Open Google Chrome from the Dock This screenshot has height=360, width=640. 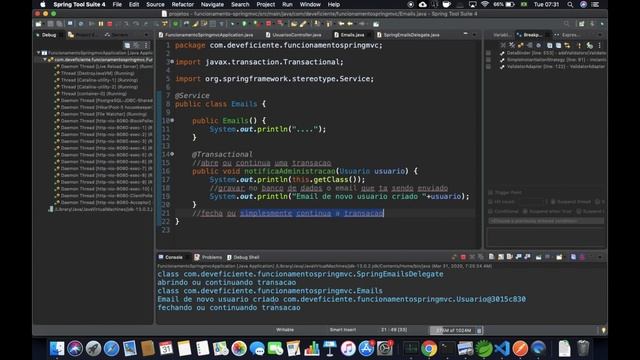[x=429, y=349]
